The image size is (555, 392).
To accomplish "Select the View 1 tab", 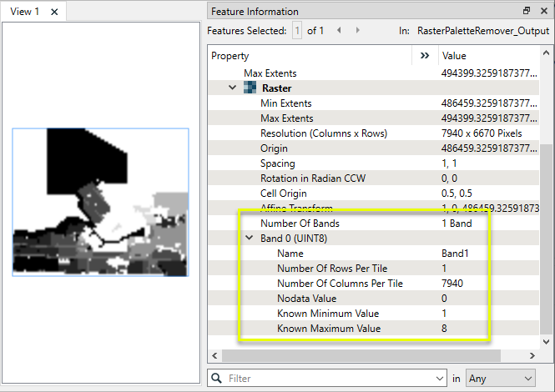I will tap(25, 13).
